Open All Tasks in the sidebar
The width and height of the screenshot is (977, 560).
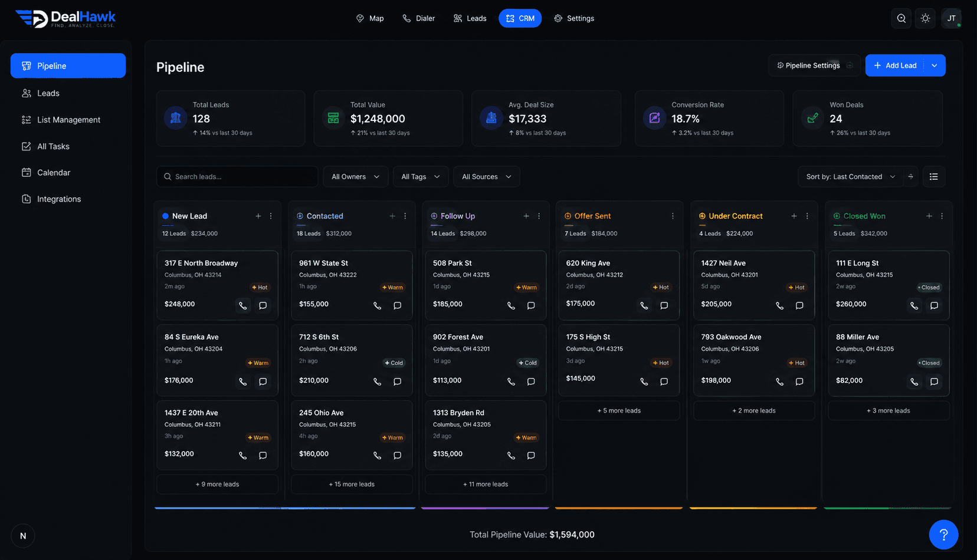[68, 146]
